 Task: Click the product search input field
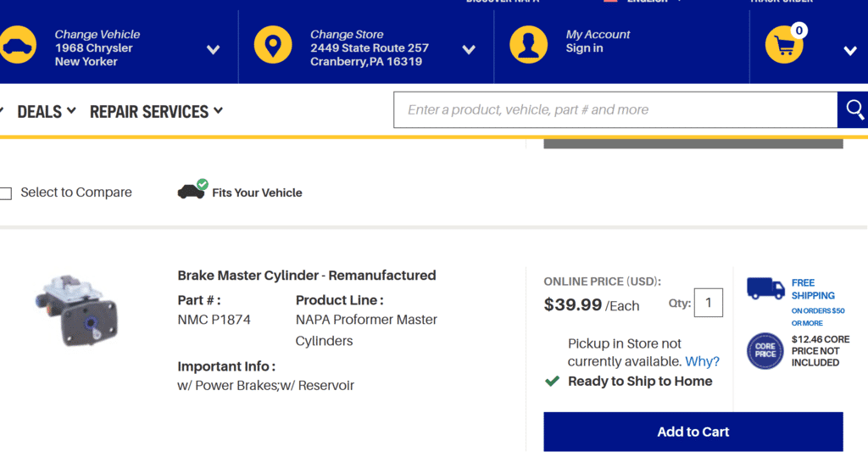point(615,110)
